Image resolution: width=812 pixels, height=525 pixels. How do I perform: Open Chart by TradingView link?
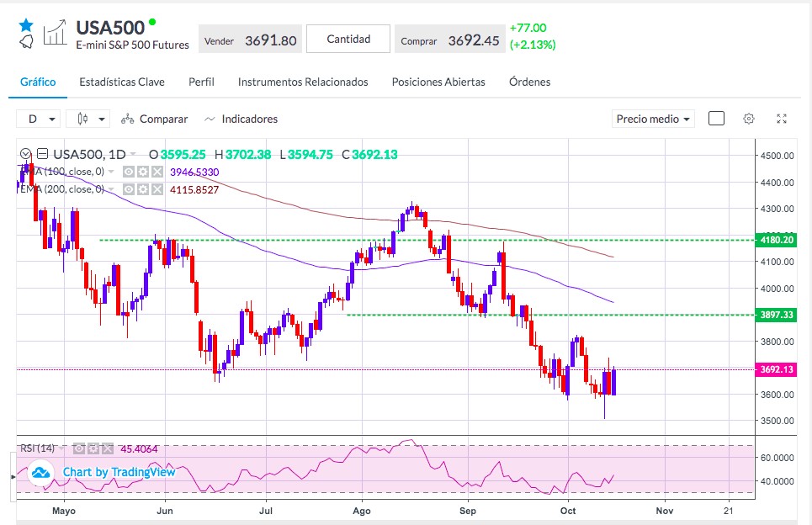(119, 472)
